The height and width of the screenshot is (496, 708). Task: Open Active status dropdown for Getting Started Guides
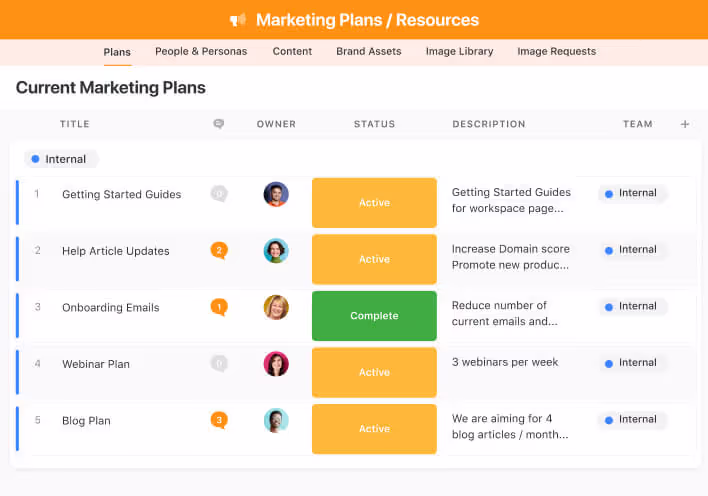click(374, 203)
